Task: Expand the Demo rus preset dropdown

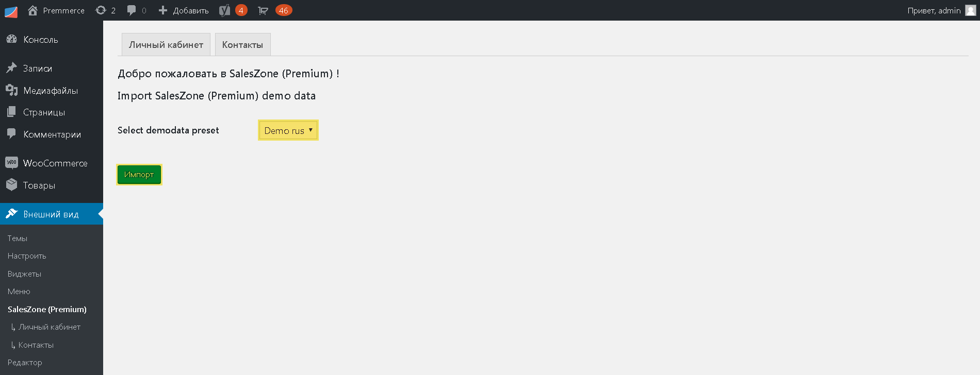Action: point(288,130)
